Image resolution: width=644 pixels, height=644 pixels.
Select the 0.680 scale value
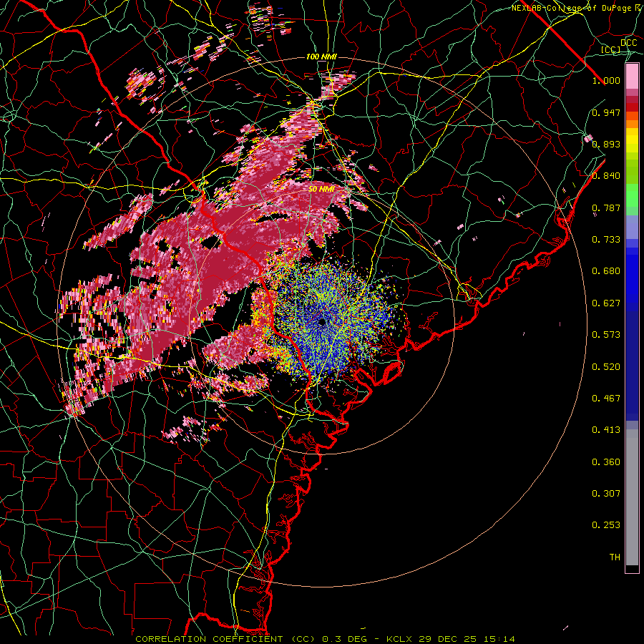tap(606, 271)
